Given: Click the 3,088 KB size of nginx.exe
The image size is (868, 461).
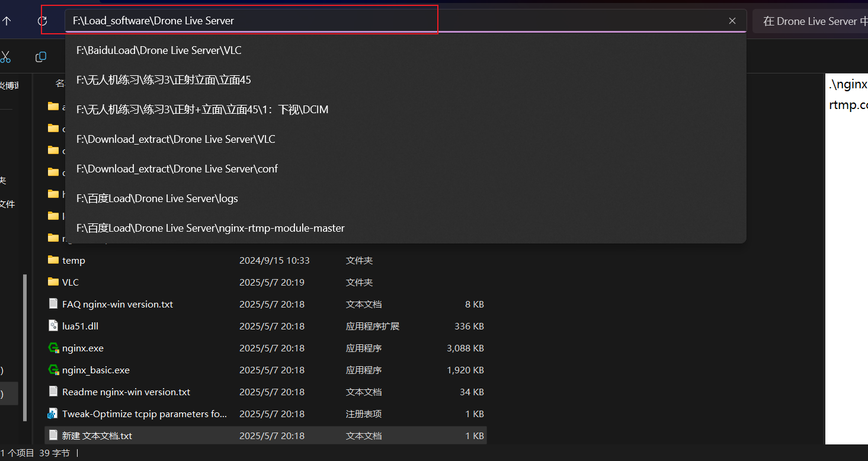Looking at the screenshot, I should 465,348.
